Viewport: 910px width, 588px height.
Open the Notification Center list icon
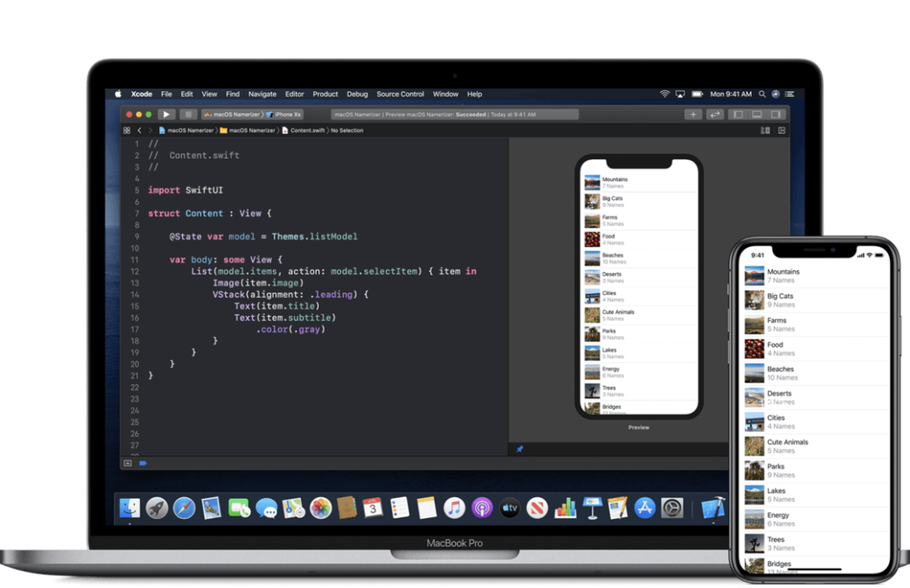tap(790, 94)
